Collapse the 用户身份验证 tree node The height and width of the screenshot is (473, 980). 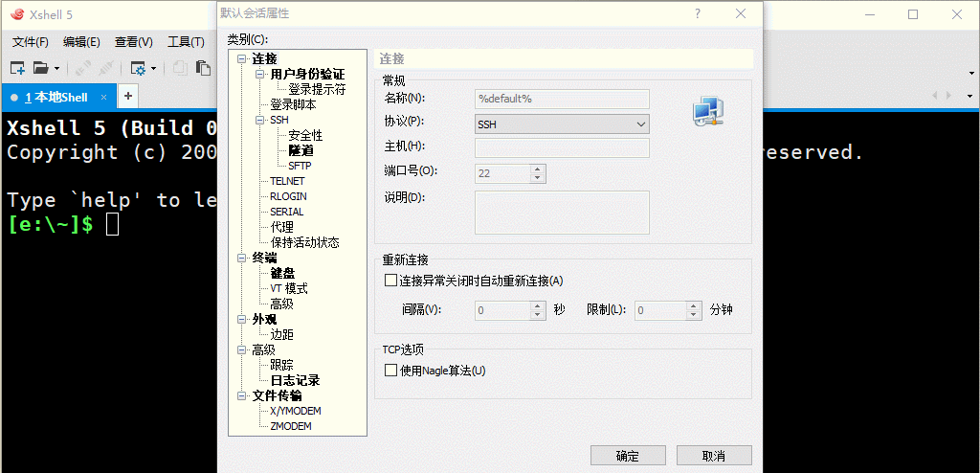click(260, 75)
